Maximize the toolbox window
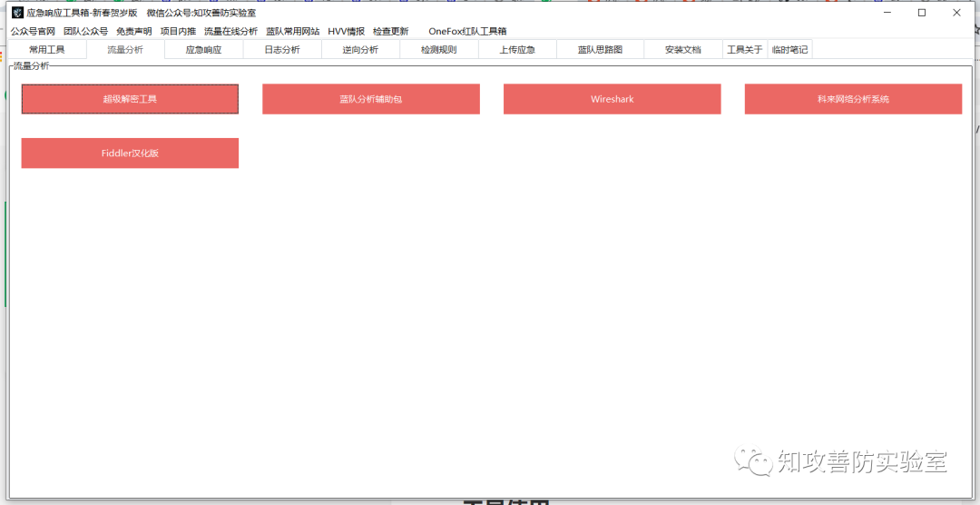980x505 pixels. point(922,13)
